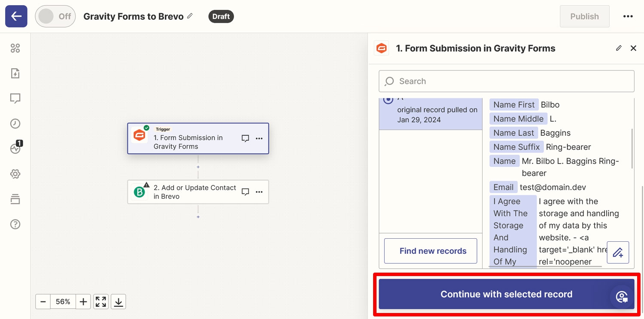This screenshot has height=319, width=644.
Task: Click the Ring-bearer suffix value
Action: (568, 147)
